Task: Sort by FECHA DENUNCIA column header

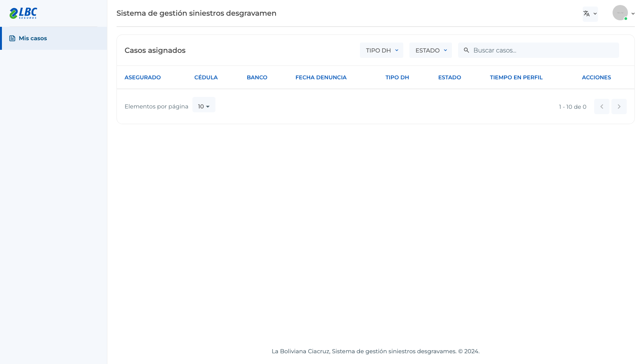Action: 321,77
